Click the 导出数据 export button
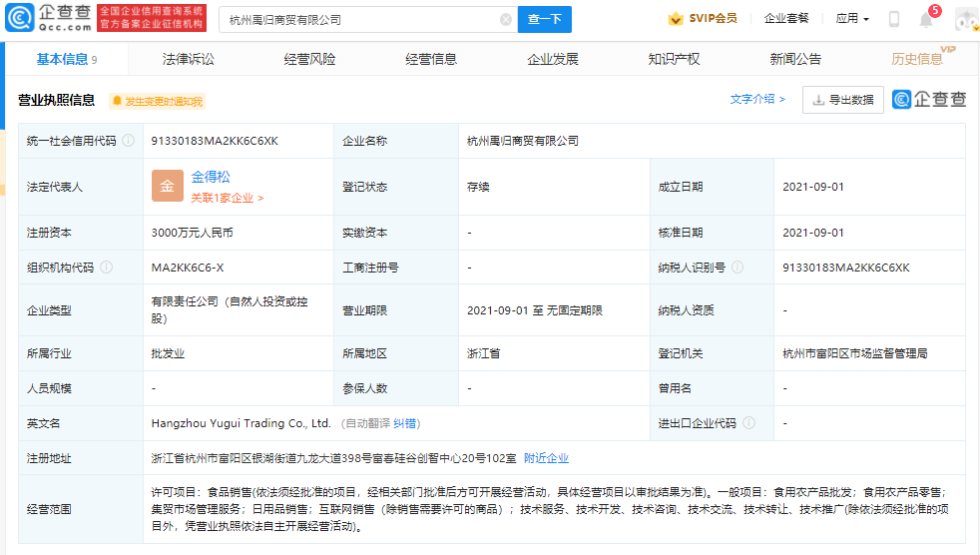This screenshot has height=555, width=980. click(x=843, y=100)
